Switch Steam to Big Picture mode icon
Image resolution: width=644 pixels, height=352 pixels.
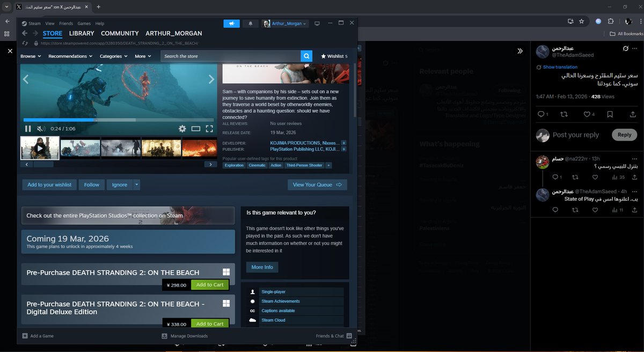(317, 24)
